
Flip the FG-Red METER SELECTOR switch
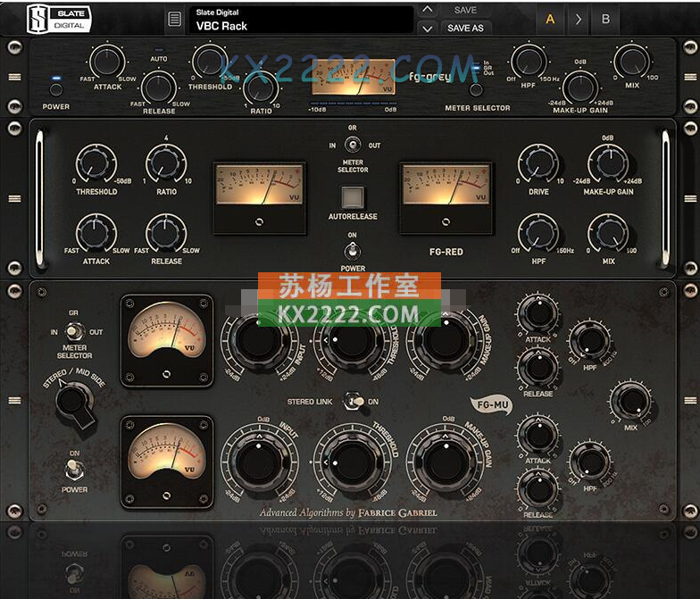click(353, 145)
